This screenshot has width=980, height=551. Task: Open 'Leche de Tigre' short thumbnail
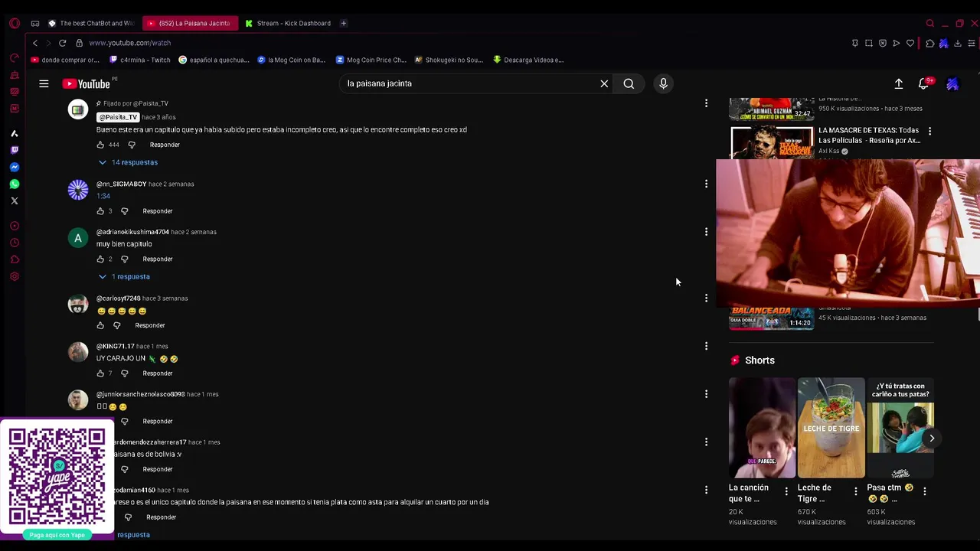[x=831, y=428]
